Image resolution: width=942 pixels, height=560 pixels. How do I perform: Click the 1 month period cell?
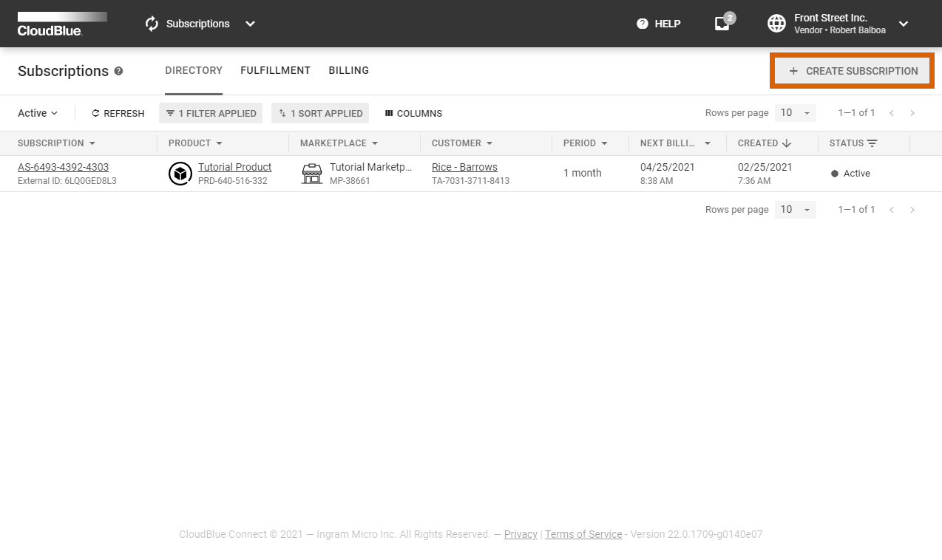[x=583, y=173]
